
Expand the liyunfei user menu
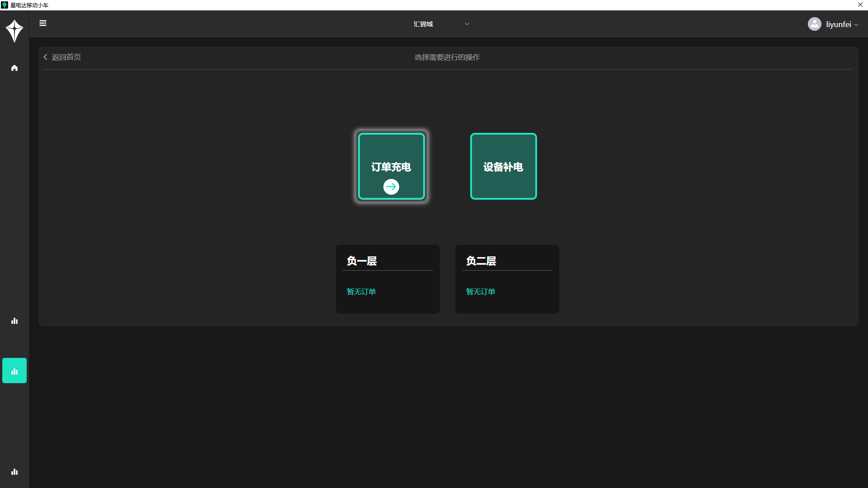tap(842, 24)
